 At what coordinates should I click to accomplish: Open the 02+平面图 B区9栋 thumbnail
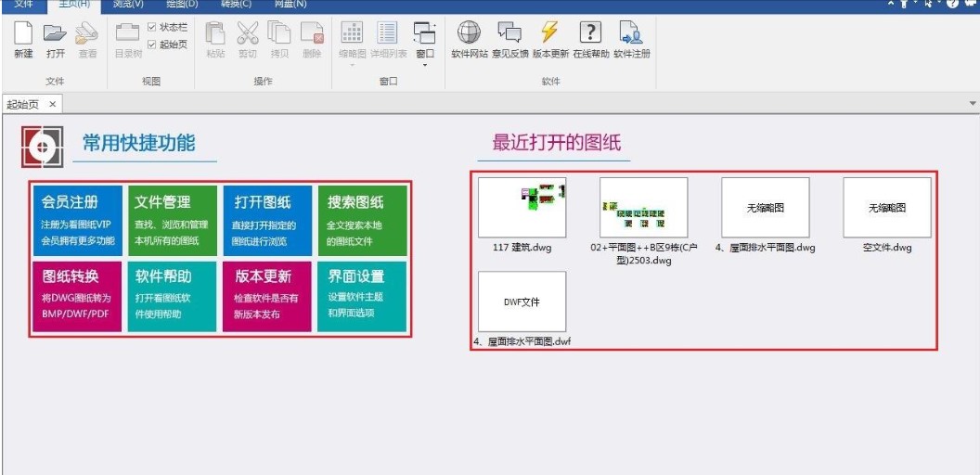644,208
